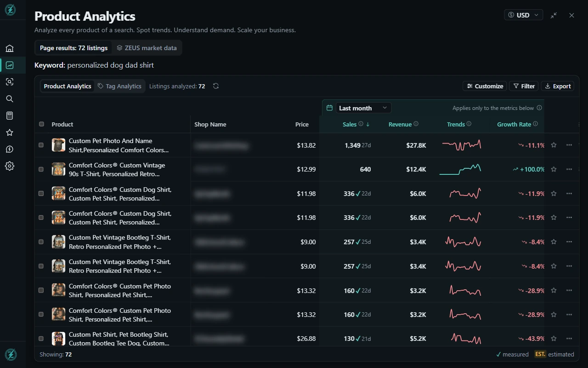The width and height of the screenshot is (588, 368).
Task: Click trend sparkline of $12.99 listing
Action: pos(460,169)
